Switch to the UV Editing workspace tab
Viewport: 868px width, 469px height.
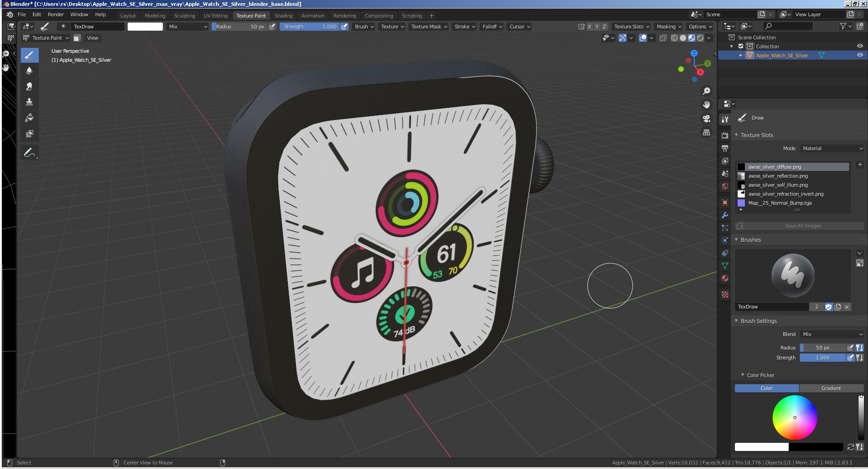tap(216, 15)
